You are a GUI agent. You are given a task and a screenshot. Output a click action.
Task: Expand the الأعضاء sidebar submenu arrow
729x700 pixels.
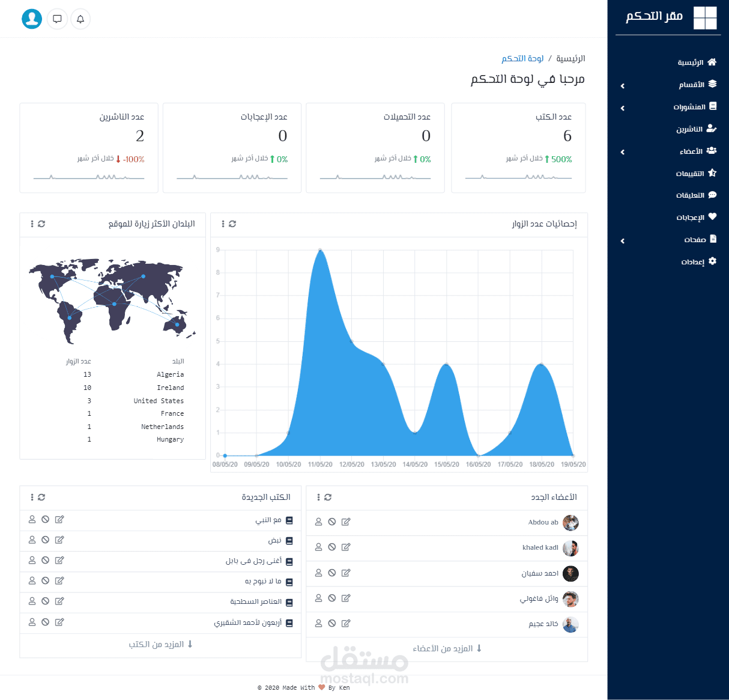coord(623,152)
